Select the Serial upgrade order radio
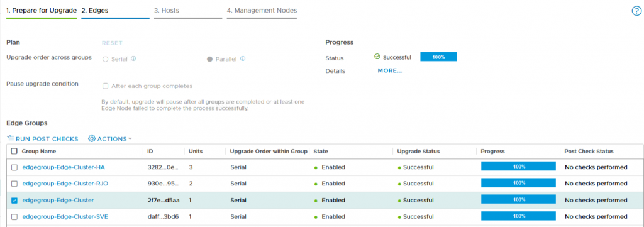Screen dimensions: 644x227 105,59
